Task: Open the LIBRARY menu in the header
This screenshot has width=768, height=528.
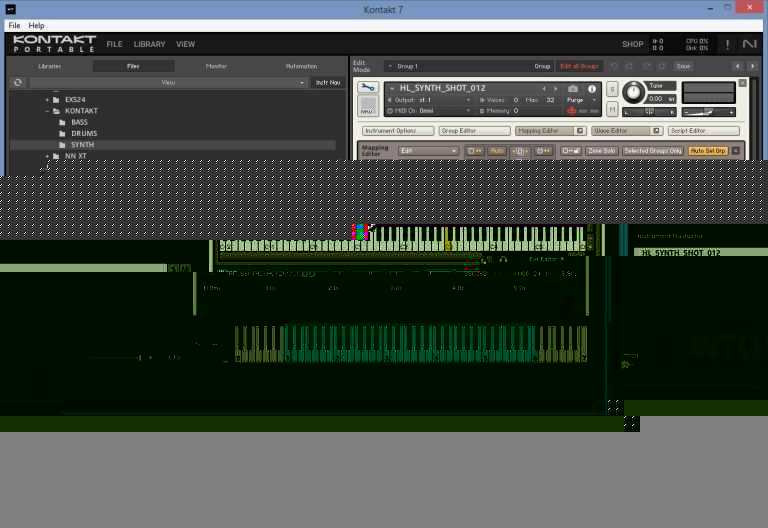Action: [149, 44]
